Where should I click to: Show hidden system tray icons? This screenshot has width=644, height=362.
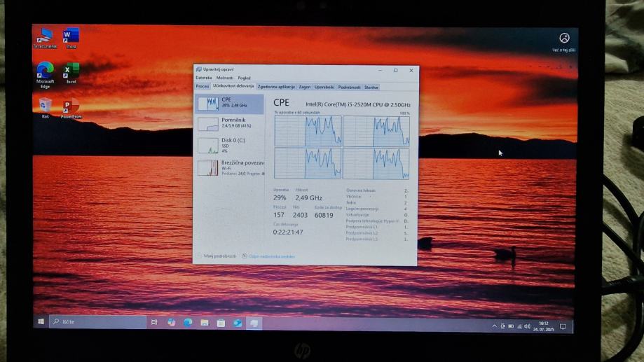[x=494, y=326]
